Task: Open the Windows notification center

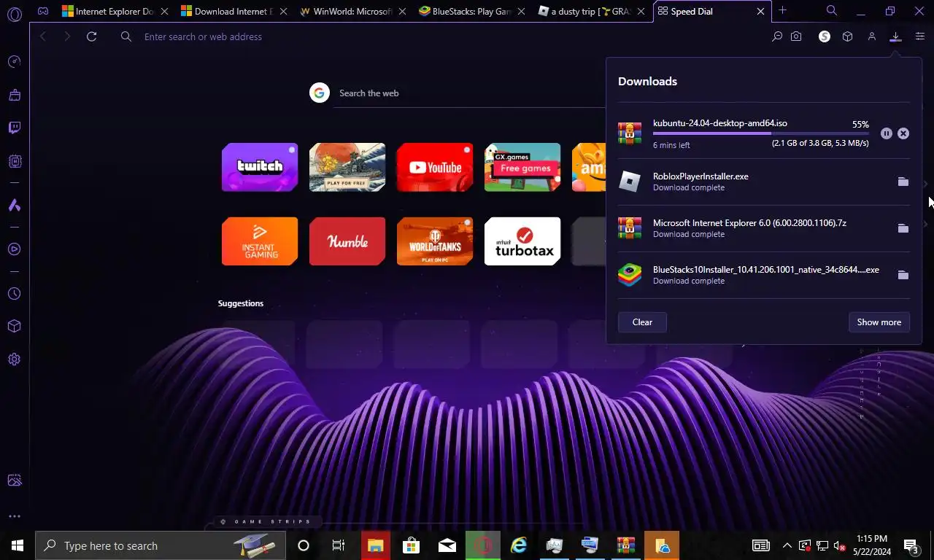Action: [x=910, y=545]
